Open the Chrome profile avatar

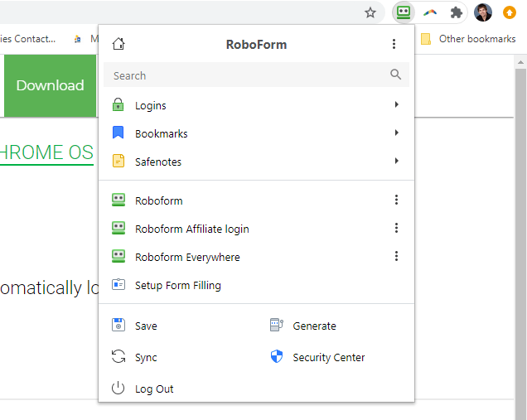point(483,12)
